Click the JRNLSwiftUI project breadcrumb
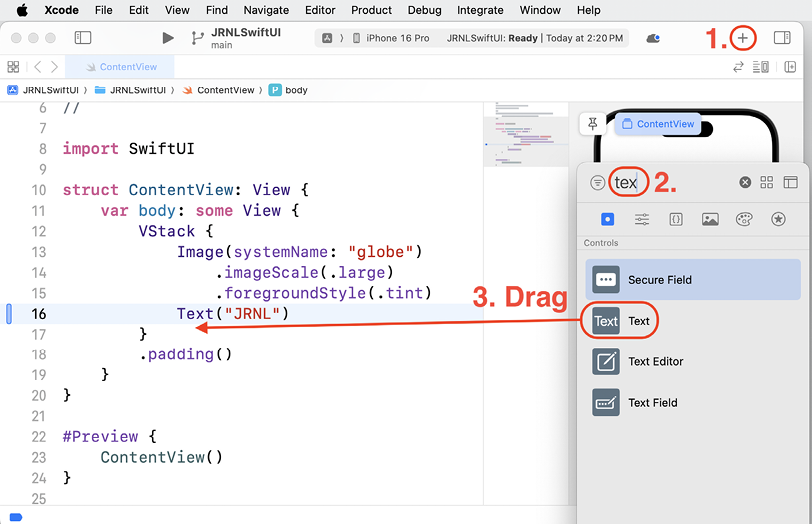The width and height of the screenshot is (812, 524). [45, 90]
